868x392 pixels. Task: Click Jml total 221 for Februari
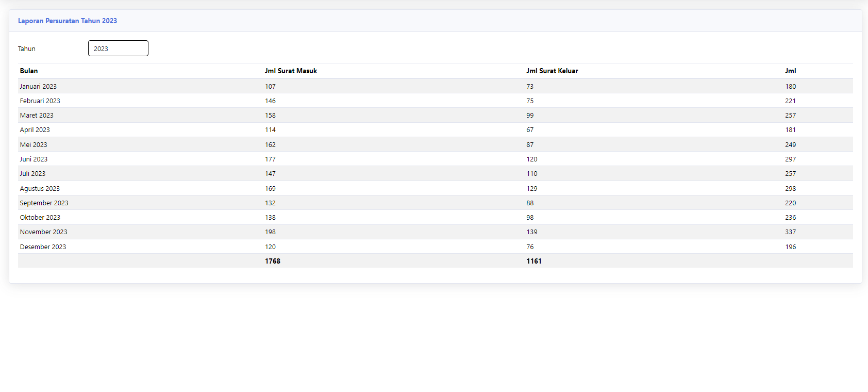click(x=791, y=101)
